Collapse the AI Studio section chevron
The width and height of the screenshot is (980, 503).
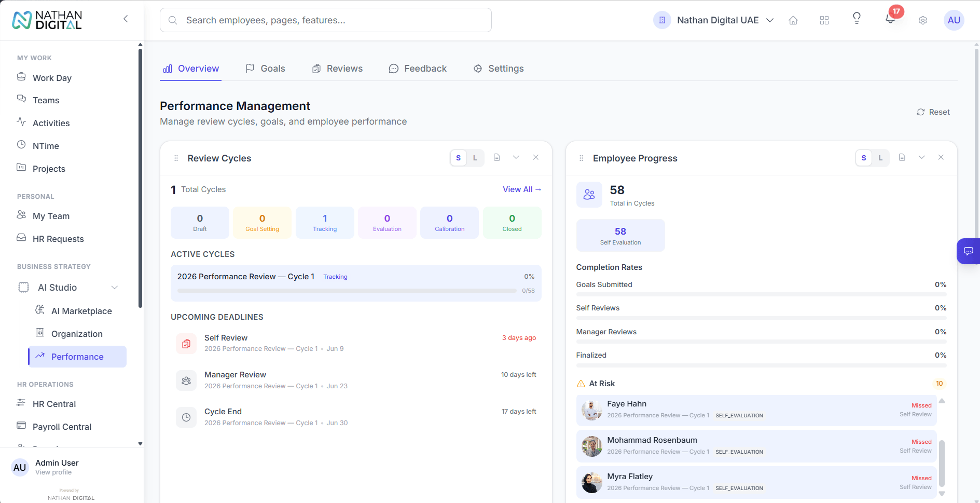(x=115, y=288)
